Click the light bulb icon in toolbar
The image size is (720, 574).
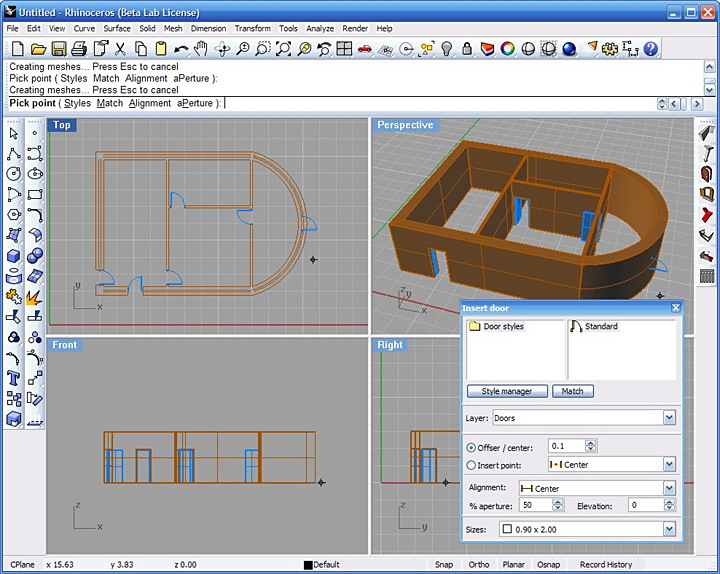coord(447,48)
